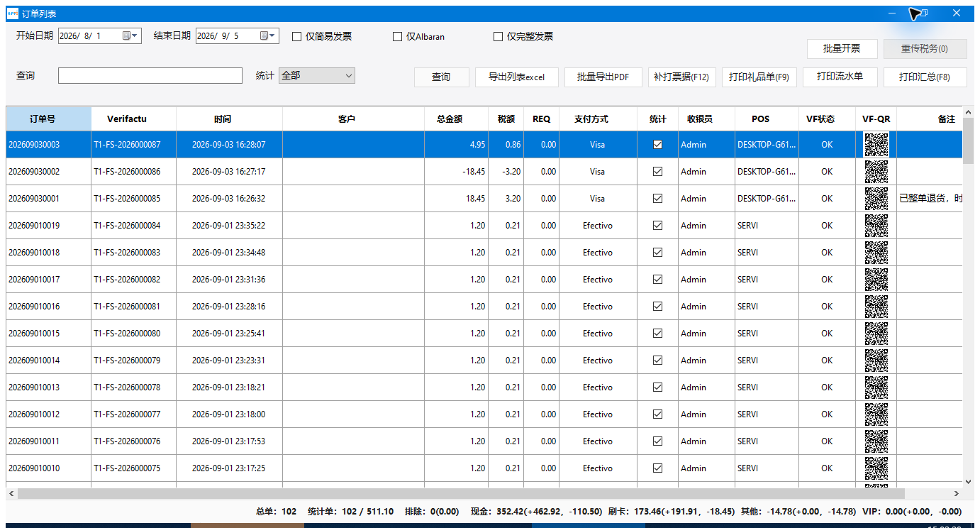Sort by the 订单号 column header

point(49,119)
